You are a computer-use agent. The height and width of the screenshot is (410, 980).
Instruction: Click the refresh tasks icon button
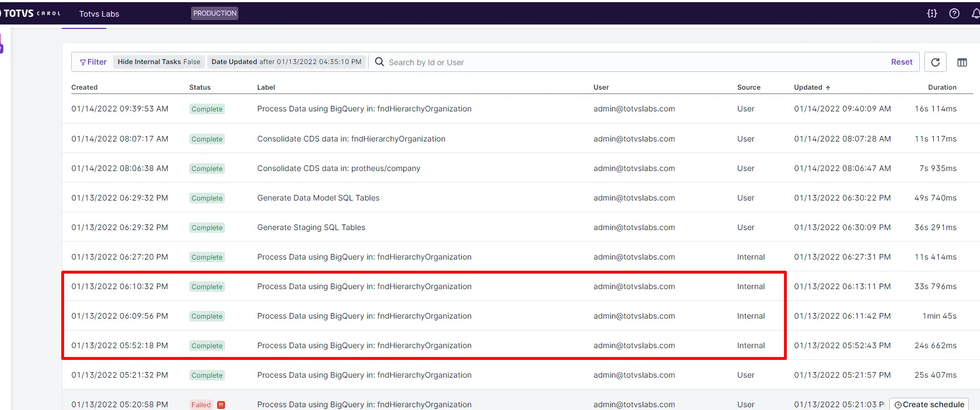(935, 62)
